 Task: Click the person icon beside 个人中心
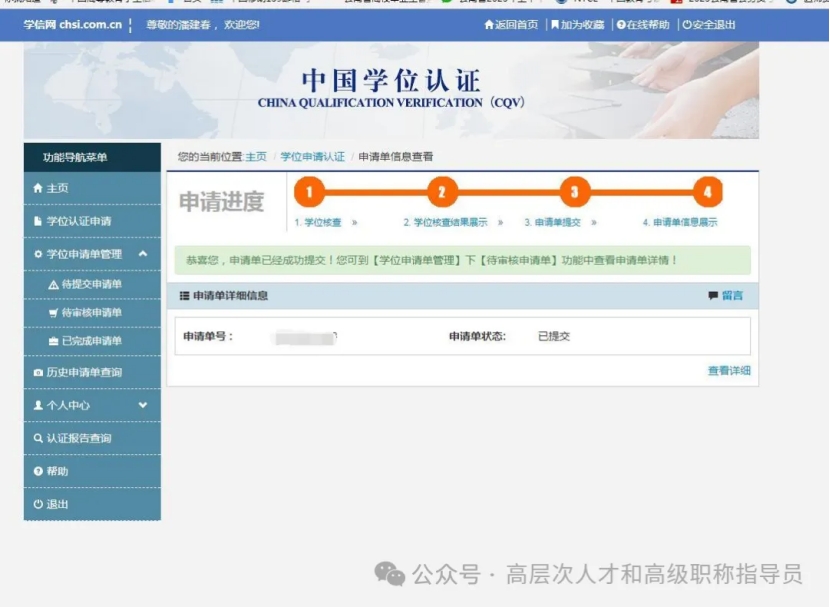[38, 405]
